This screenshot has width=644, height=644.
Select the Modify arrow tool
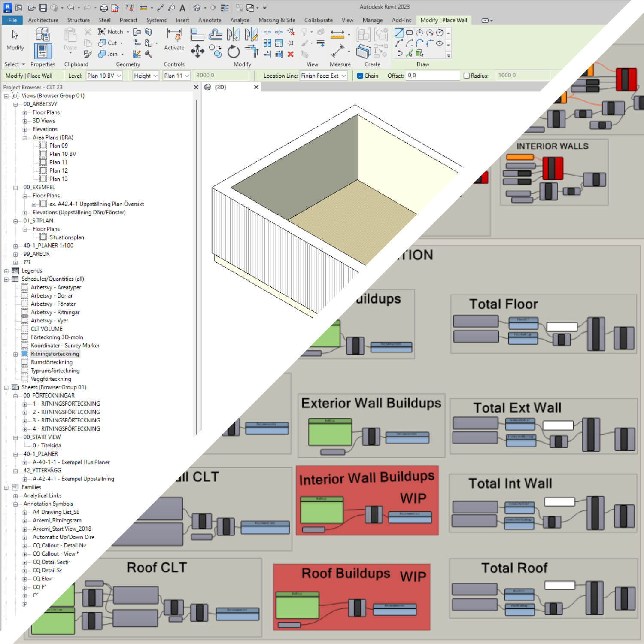[15, 35]
